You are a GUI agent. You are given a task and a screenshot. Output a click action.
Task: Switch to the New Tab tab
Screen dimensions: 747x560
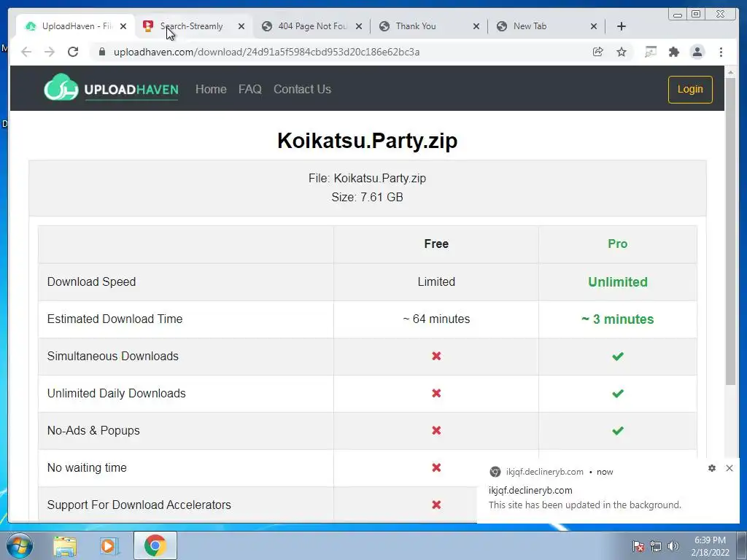[x=546, y=26]
